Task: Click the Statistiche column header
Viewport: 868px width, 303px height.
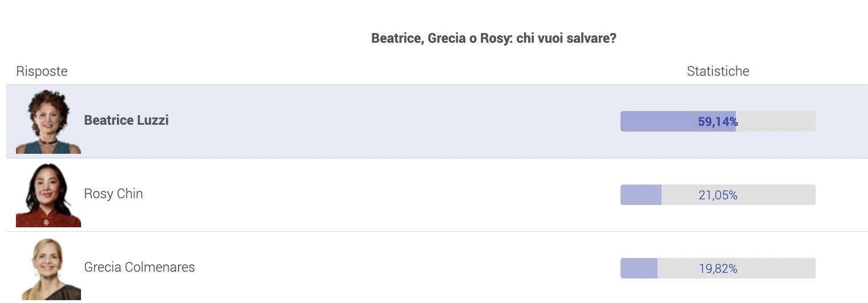Action: click(718, 71)
